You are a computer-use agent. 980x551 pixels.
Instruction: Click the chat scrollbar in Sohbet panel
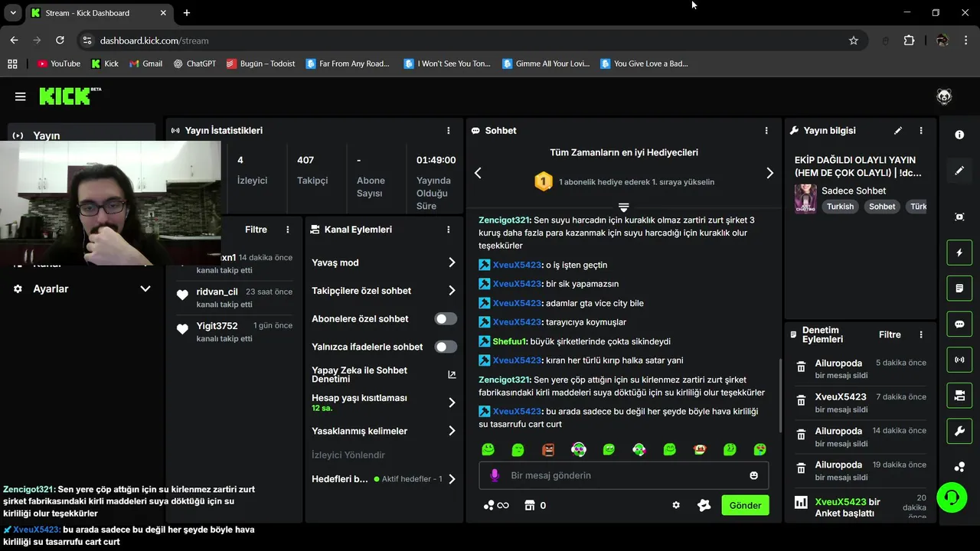tap(780, 394)
